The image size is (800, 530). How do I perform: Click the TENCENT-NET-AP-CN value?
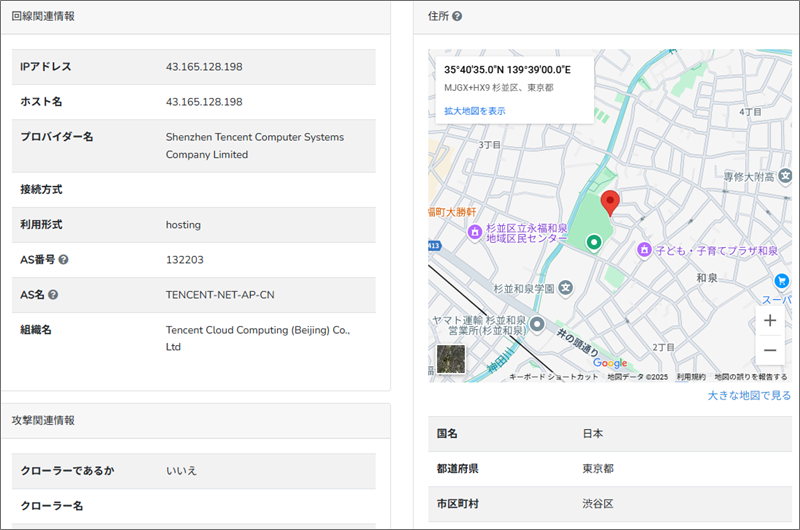tap(220, 295)
